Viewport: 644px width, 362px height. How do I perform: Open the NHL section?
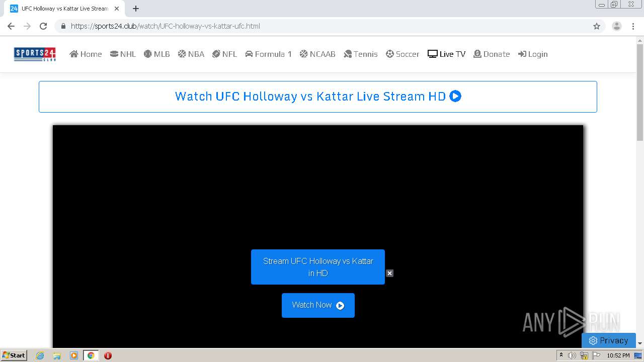123,54
